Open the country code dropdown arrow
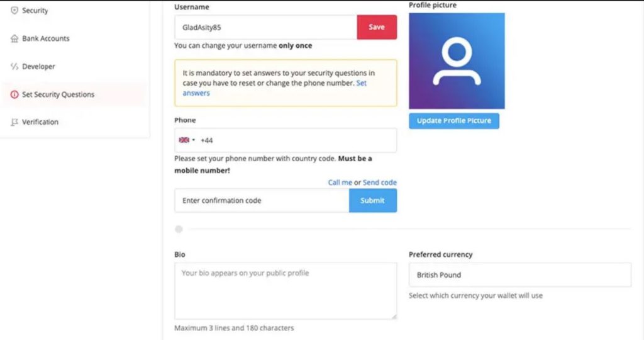 pyautogui.click(x=194, y=140)
